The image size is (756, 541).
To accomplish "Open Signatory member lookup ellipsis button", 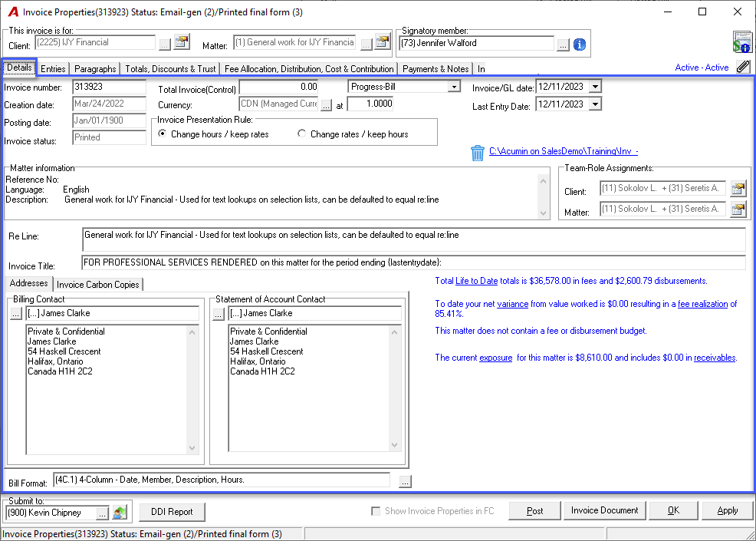I will click(x=563, y=45).
